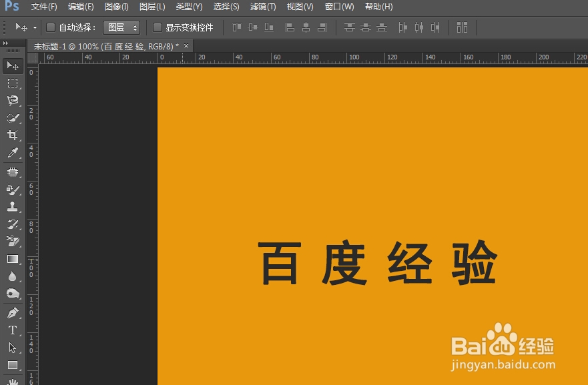Open the 编辑(E) menu

click(81, 7)
